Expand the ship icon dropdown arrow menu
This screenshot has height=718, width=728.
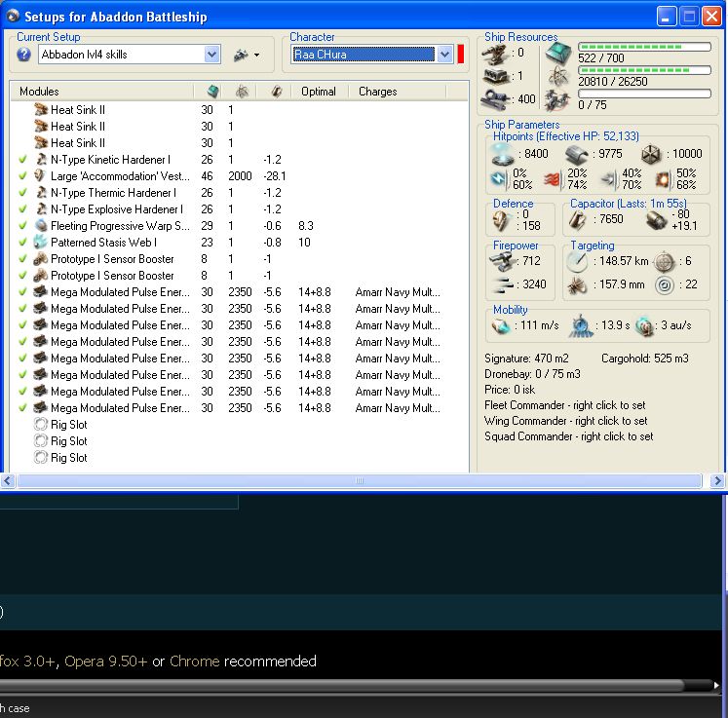pos(256,56)
